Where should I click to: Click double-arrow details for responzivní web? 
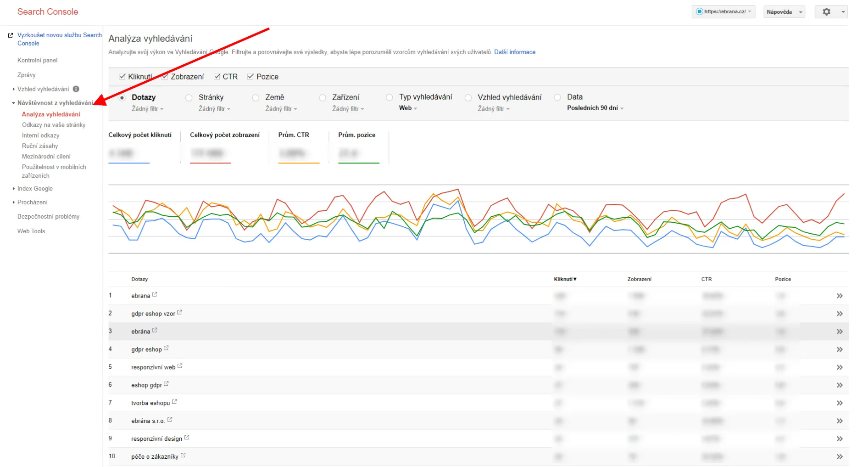pyautogui.click(x=840, y=367)
